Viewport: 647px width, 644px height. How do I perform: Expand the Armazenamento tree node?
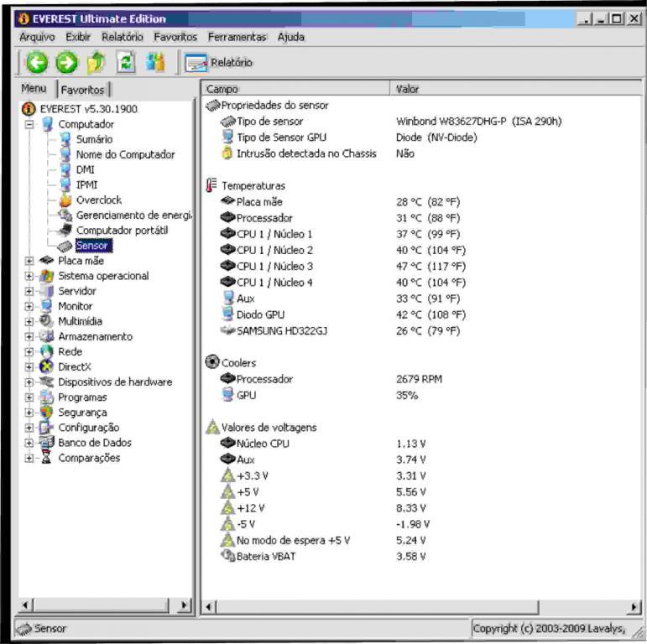coord(29,336)
